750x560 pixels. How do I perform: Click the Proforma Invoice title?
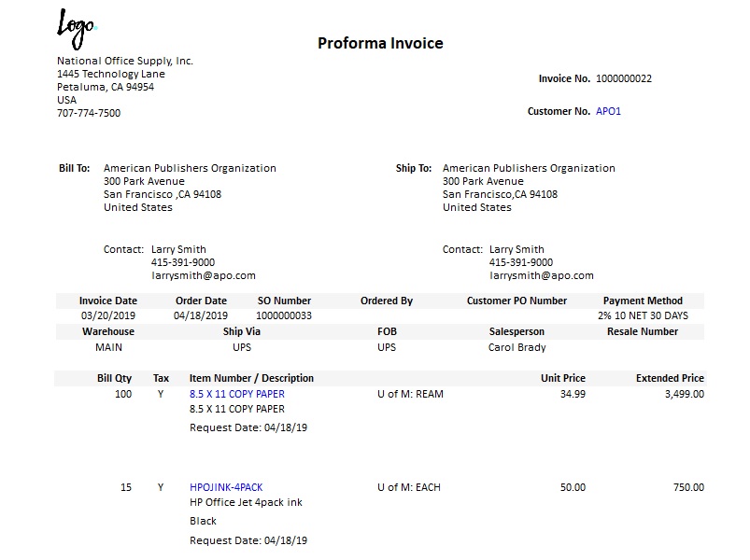pyautogui.click(x=380, y=43)
